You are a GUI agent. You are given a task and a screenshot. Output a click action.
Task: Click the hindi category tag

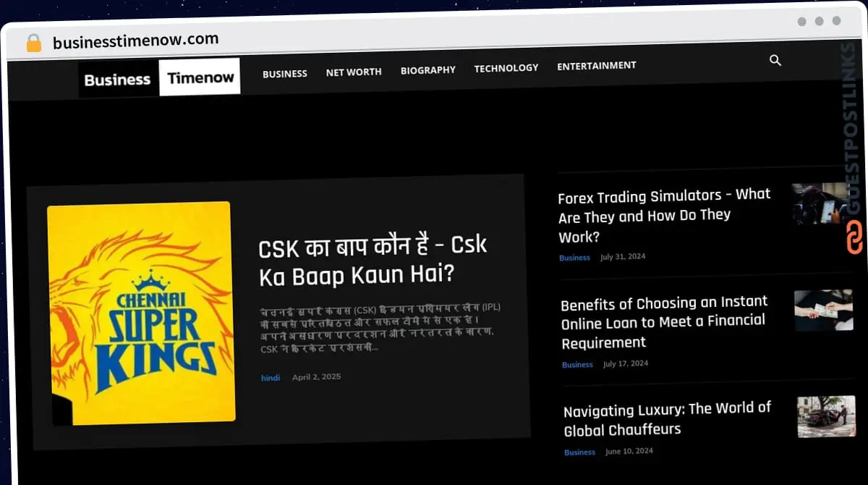pos(271,378)
